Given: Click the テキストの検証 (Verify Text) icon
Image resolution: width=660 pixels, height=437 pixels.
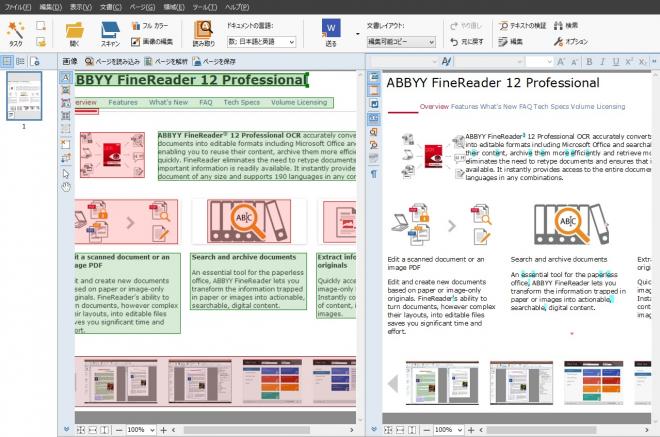Looking at the screenshot, I should coord(522,26).
